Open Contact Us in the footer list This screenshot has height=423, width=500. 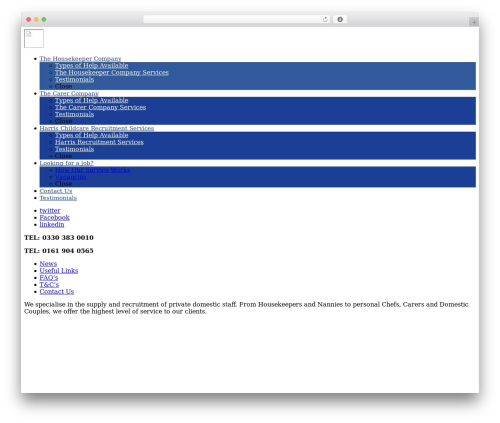tap(57, 292)
